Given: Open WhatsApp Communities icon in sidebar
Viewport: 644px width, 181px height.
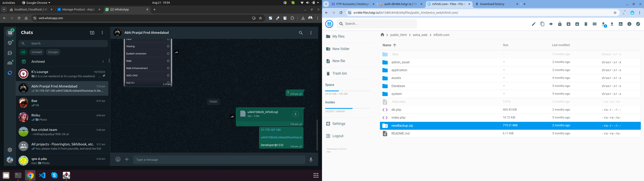Looking at the screenshot, I should point(10,63).
